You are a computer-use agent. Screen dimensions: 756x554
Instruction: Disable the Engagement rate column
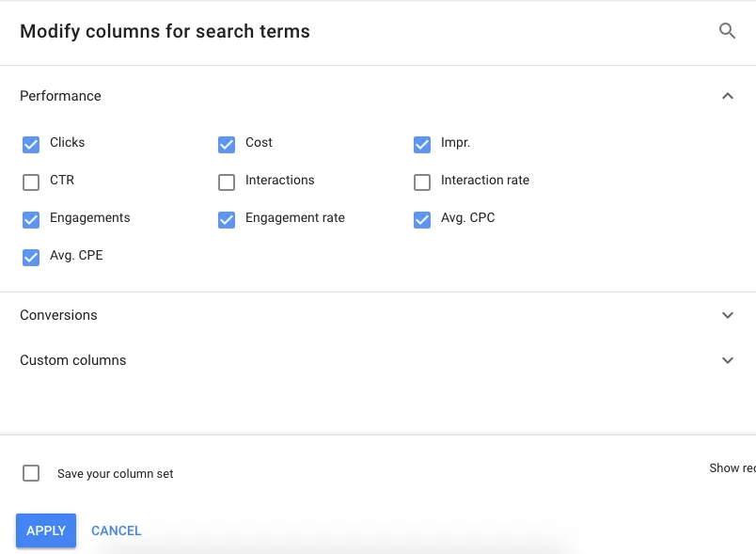coord(227,218)
